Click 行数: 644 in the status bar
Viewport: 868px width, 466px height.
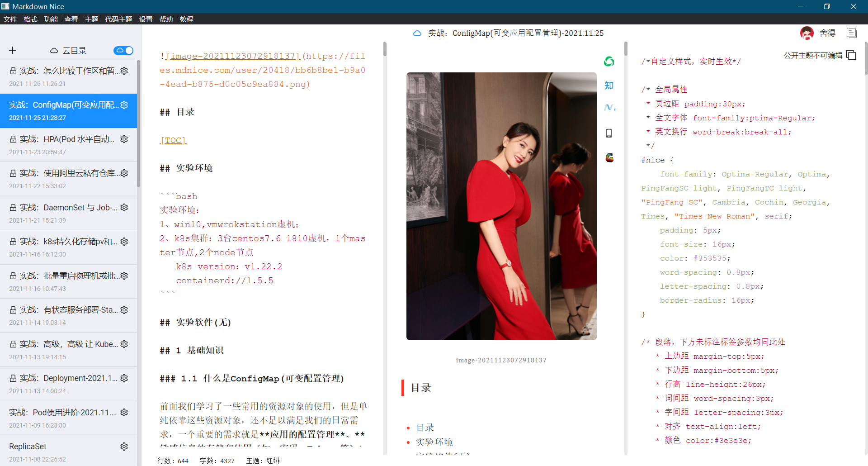(x=173, y=461)
